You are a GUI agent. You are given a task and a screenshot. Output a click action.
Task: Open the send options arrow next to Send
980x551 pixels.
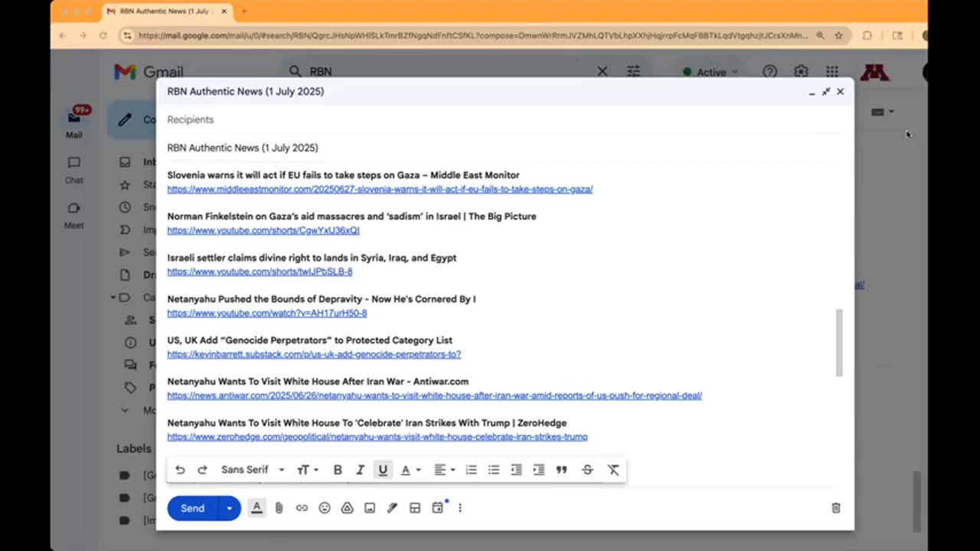point(229,508)
